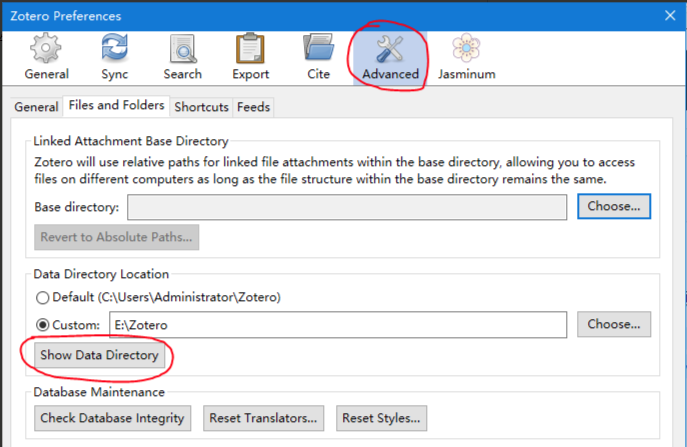The image size is (687, 447).
Task: Select the Default data directory option
Action: point(158,298)
